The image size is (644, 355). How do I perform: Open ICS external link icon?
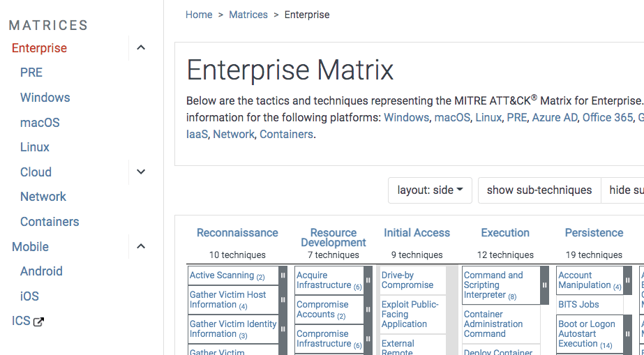38,322
